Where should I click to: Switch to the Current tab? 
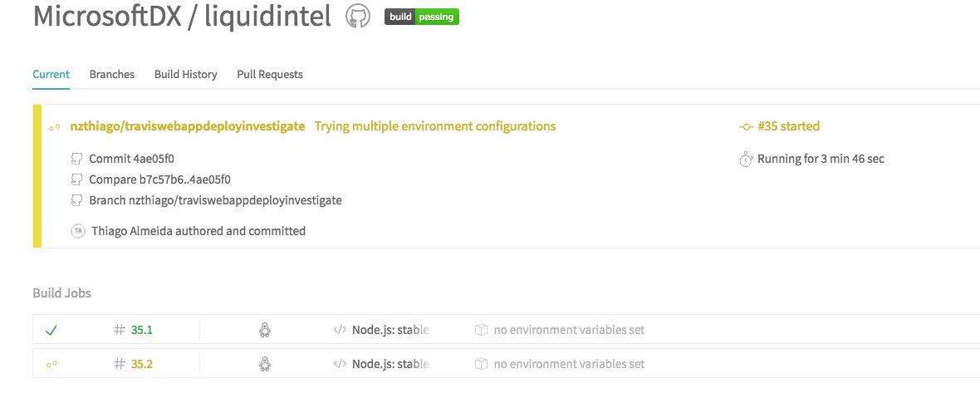coord(51,74)
